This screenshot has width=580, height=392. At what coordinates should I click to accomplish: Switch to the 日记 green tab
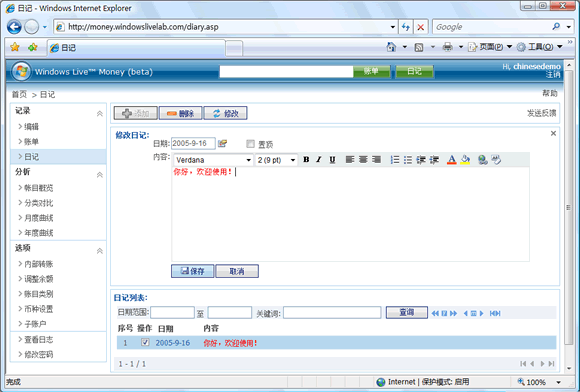[414, 71]
